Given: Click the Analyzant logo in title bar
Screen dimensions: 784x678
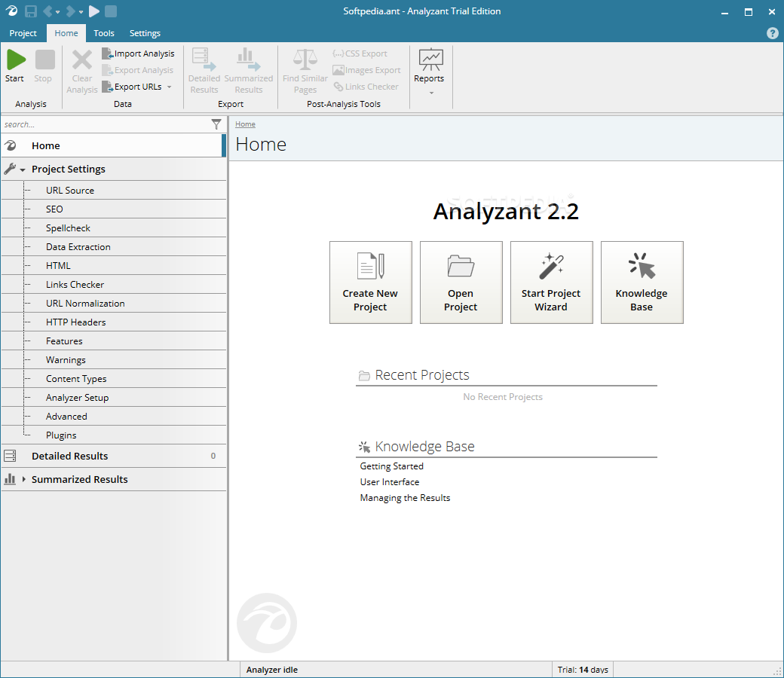Looking at the screenshot, I should (x=11, y=11).
